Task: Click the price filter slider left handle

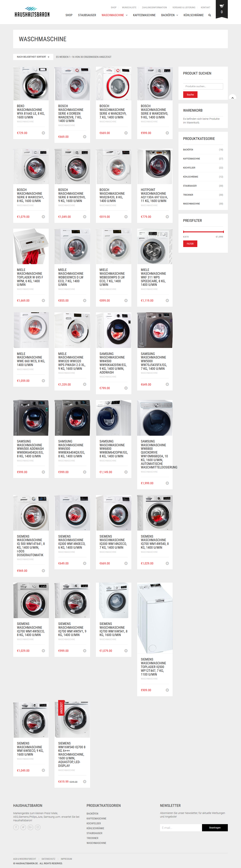Action: point(184,232)
